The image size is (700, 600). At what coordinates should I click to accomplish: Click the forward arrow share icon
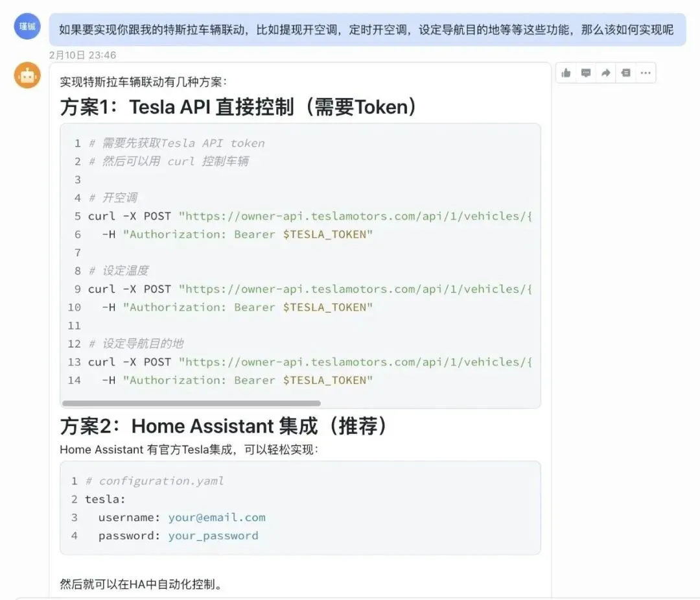(x=605, y=73)
